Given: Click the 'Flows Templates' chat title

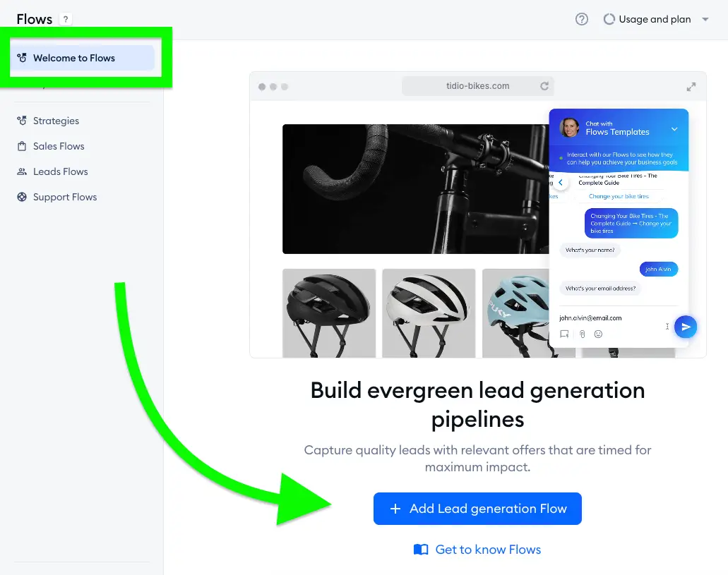Looking at the screenshot, I should (x=618, y=132).
